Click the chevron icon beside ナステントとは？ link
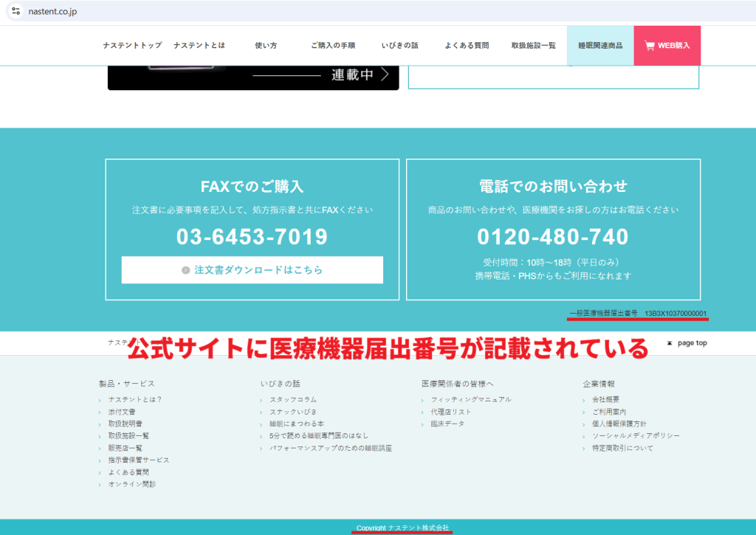The image size is (756, 535). tap(100, 399)
